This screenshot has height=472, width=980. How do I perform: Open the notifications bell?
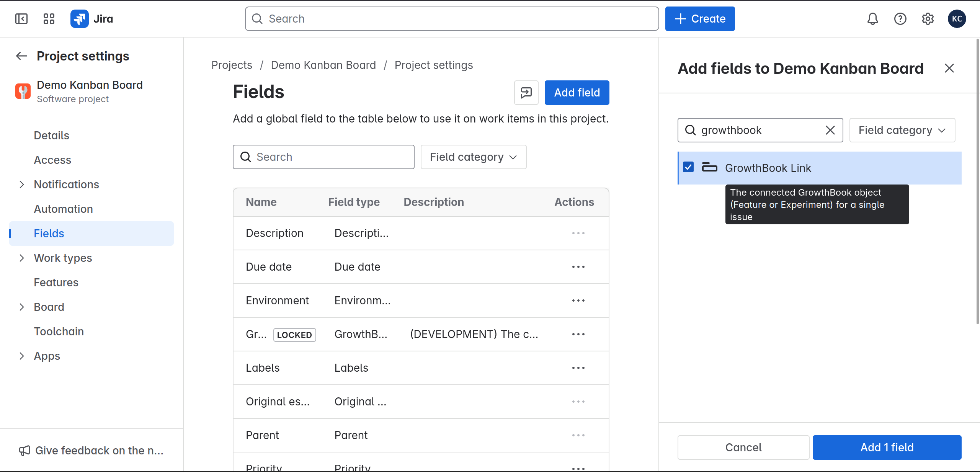[x=873, y=19]
